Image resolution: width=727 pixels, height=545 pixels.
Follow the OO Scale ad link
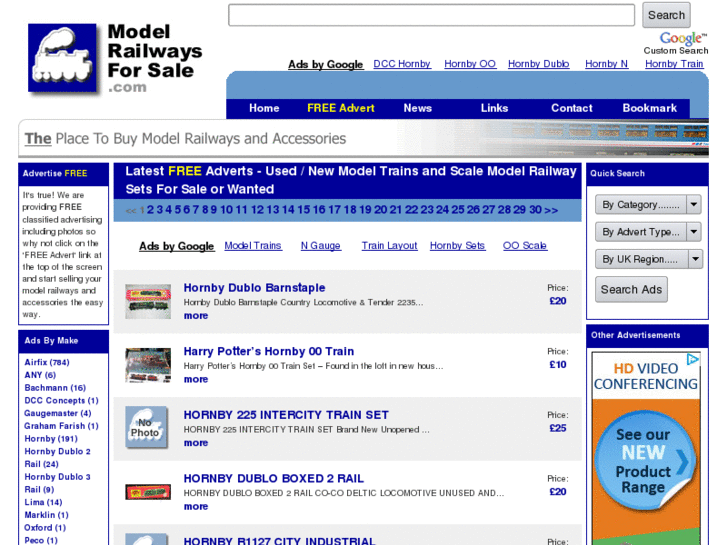[x=525, y=246]
